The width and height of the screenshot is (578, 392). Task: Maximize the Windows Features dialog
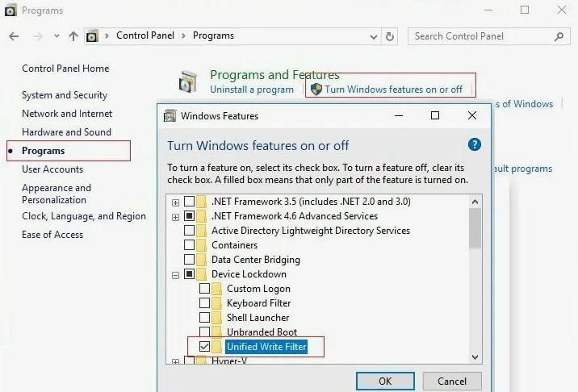pyautogui.click(x=435, y=115)
